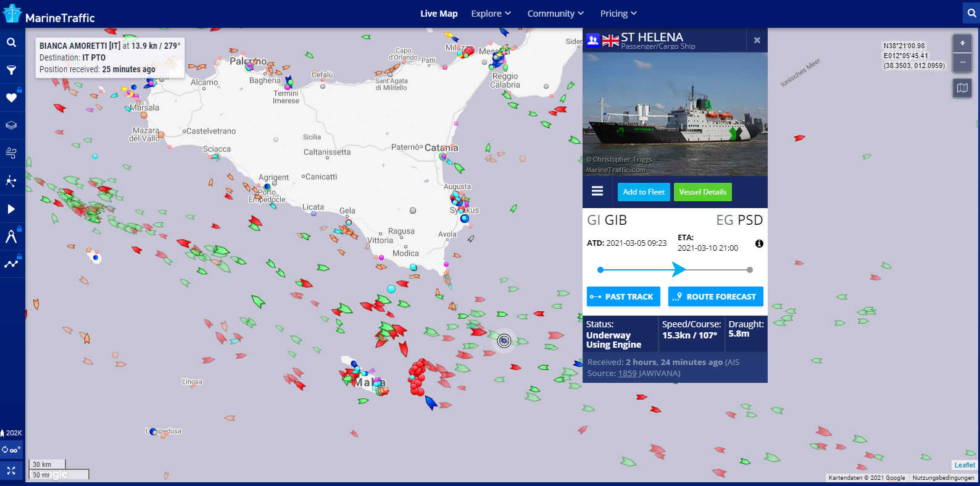Close the ST HELENA vessel panel
980x486 pixels.
[x=757, y=41]
